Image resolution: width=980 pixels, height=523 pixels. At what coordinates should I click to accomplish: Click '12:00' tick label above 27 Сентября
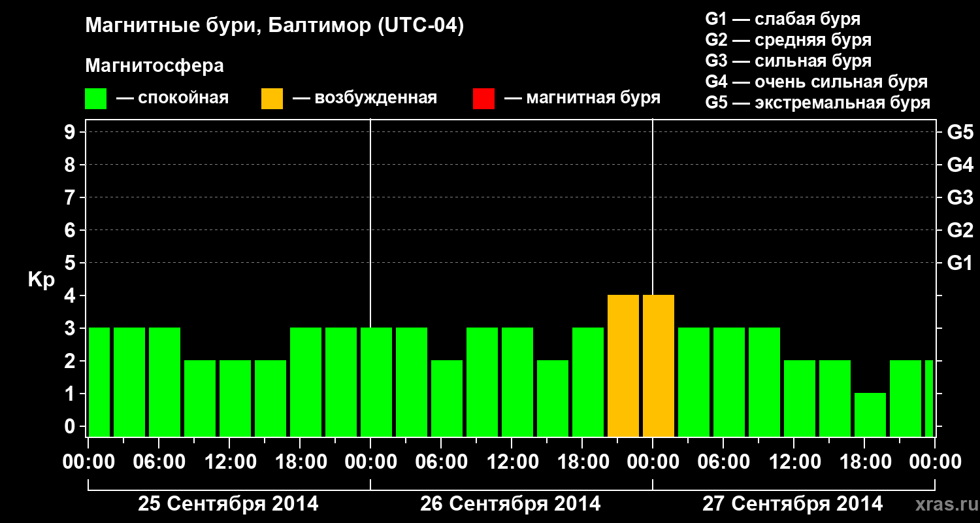[794, 462]
